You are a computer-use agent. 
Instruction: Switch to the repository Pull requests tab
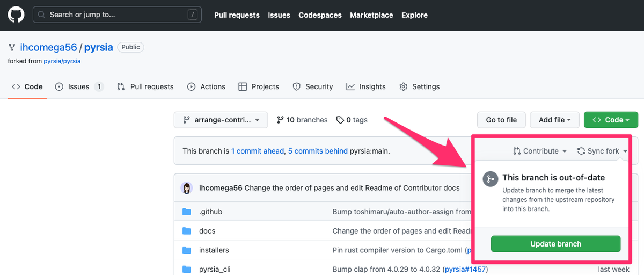click(145, 86)
